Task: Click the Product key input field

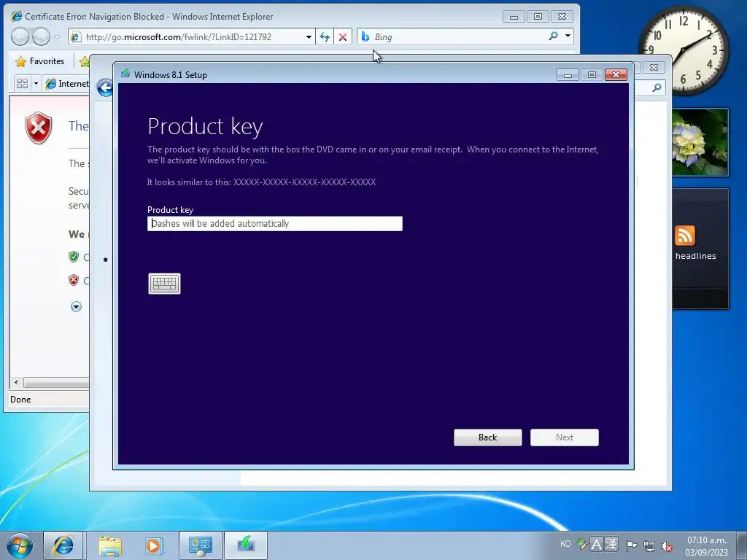Action: (275, 223)
